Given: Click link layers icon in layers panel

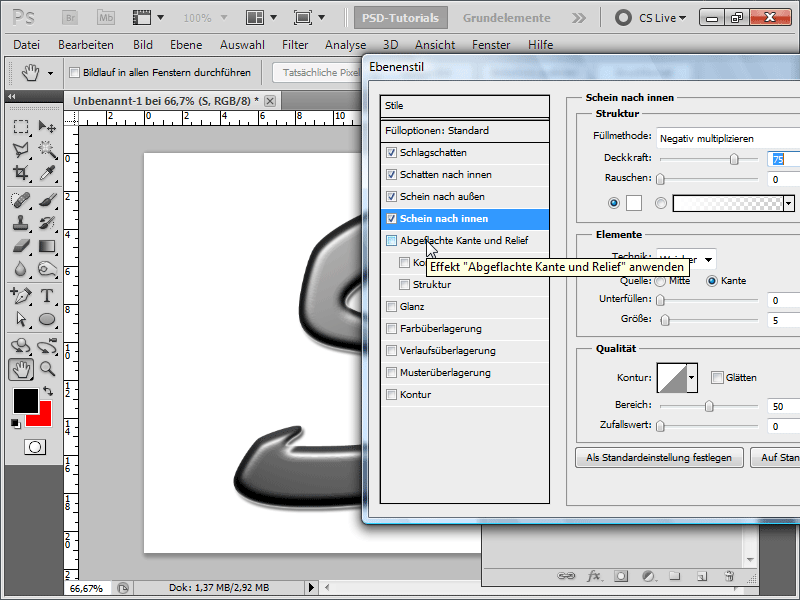Looking at the screenshot, I should [x=566, y=576].
